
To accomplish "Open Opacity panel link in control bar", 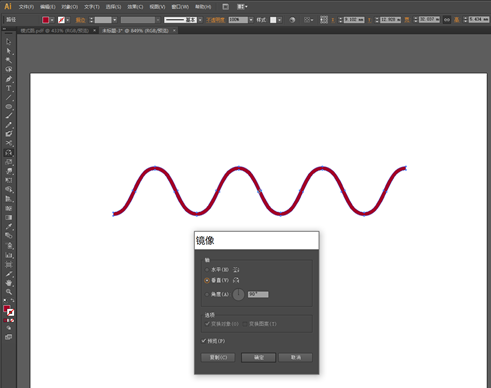I will click(215, 20).
